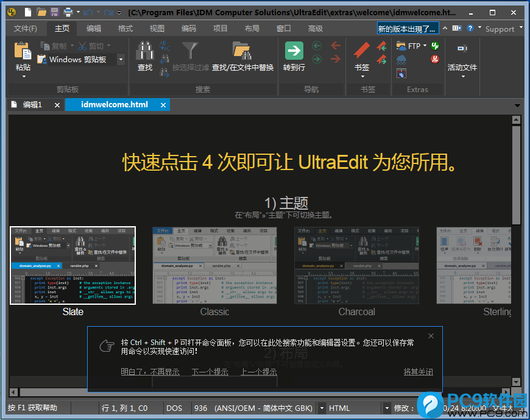Click the 剪切 cut button
This screenshot has height=420, width=530.
(x=91, y=46)
